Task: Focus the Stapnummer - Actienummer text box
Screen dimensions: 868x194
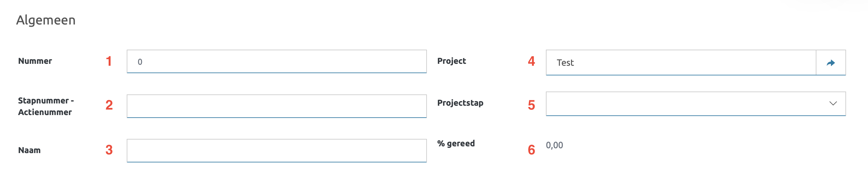Action: click(276, 106)
